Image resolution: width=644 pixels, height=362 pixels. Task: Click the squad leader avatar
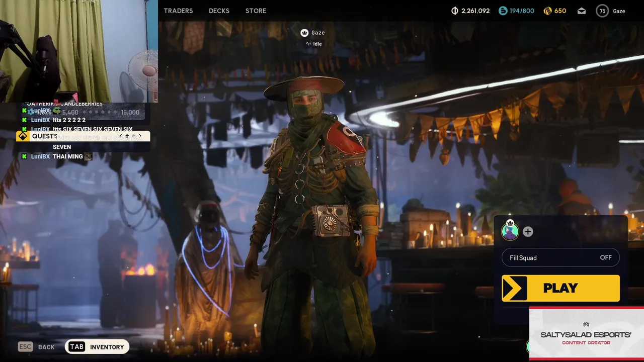510,231
